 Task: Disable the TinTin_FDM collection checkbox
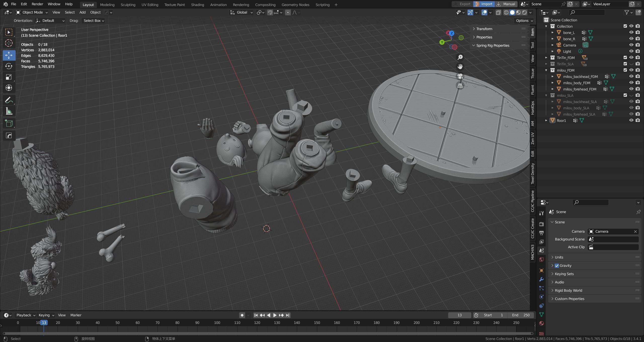[625, 58]
